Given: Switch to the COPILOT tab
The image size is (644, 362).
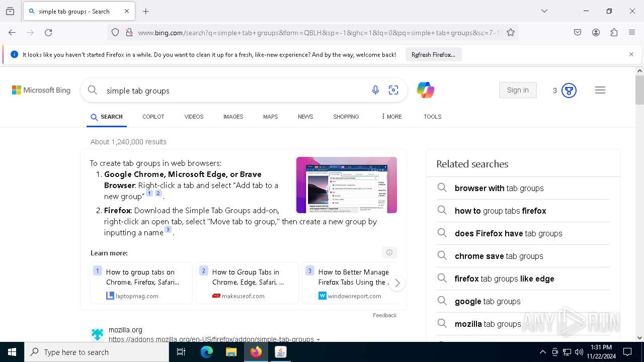Looking at the screenshot, I should [153, 117].
